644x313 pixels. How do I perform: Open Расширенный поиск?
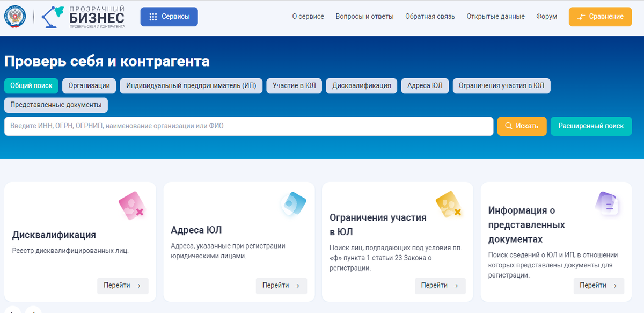coord(591,126)
